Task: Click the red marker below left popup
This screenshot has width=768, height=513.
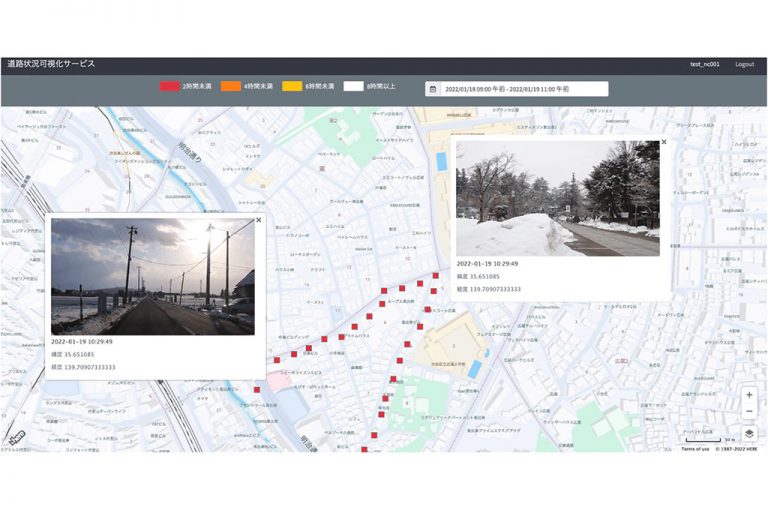Action: pos(257,390)
